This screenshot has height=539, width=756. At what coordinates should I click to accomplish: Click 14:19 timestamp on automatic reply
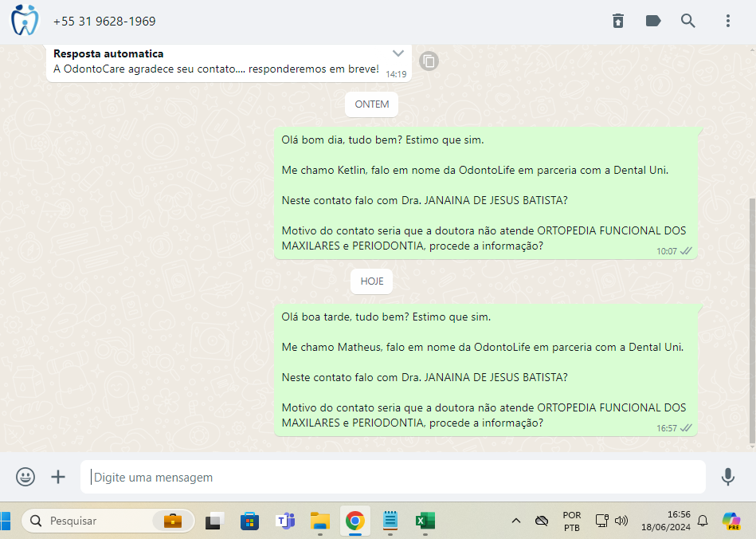(x=396, y=74)
